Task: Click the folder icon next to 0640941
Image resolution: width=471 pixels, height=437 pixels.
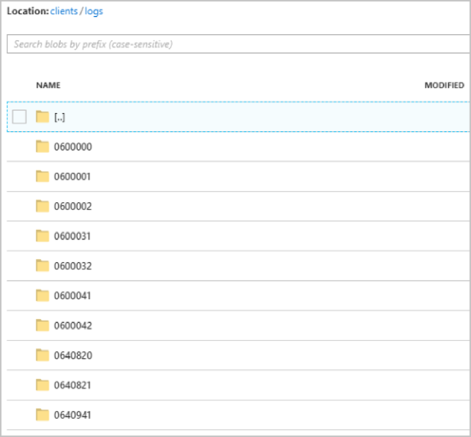Action: tap(42, 415)
